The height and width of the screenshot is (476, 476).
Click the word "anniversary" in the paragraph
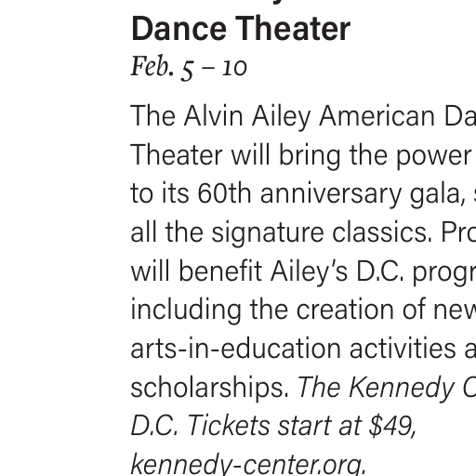(x=331, y=195)
